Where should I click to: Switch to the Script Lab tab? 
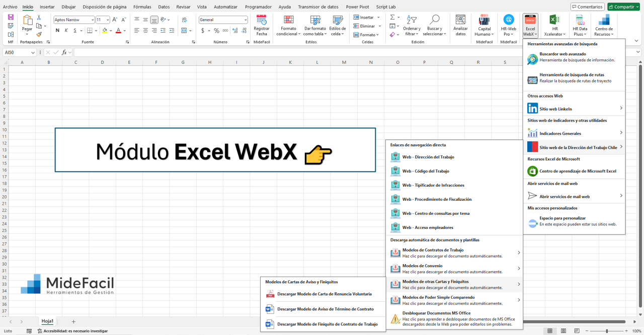pos(386,7)
